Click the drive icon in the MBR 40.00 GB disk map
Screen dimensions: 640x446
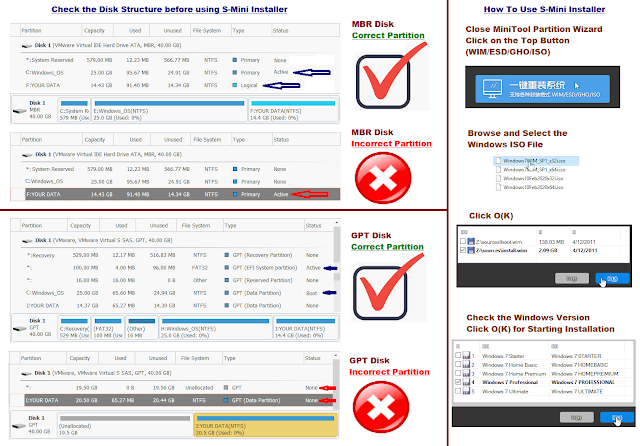tap(20, 111)
